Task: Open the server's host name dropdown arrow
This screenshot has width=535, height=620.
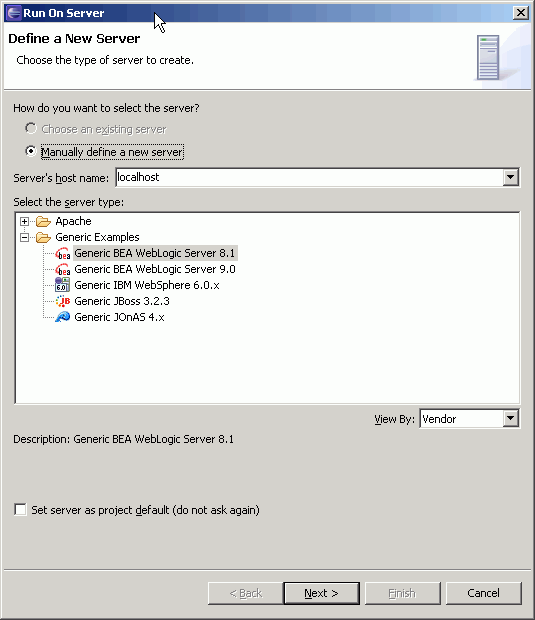Action: 510,177
